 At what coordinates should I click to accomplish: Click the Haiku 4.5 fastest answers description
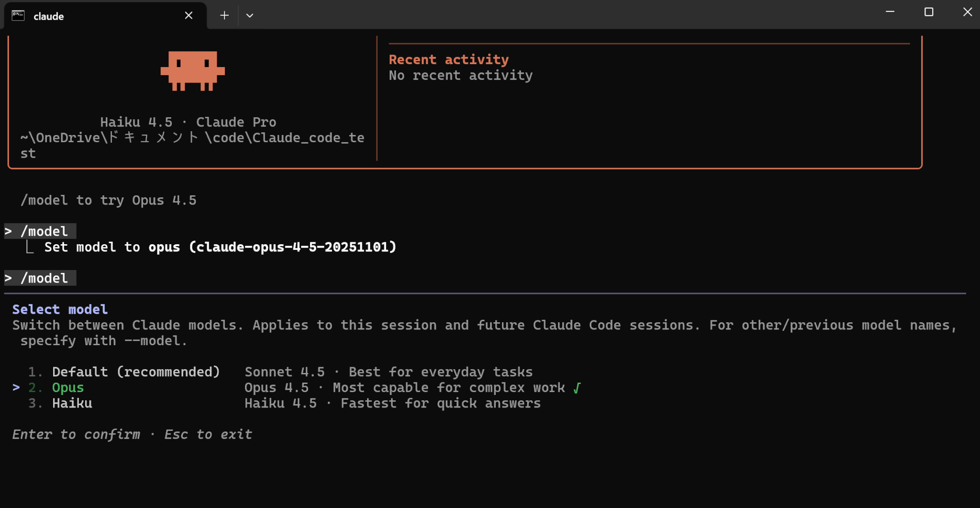click(392, 404)
